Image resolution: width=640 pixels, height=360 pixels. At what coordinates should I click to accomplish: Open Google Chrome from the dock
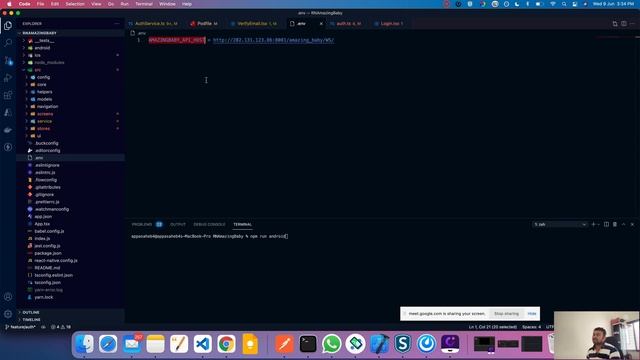coord(226,344)
